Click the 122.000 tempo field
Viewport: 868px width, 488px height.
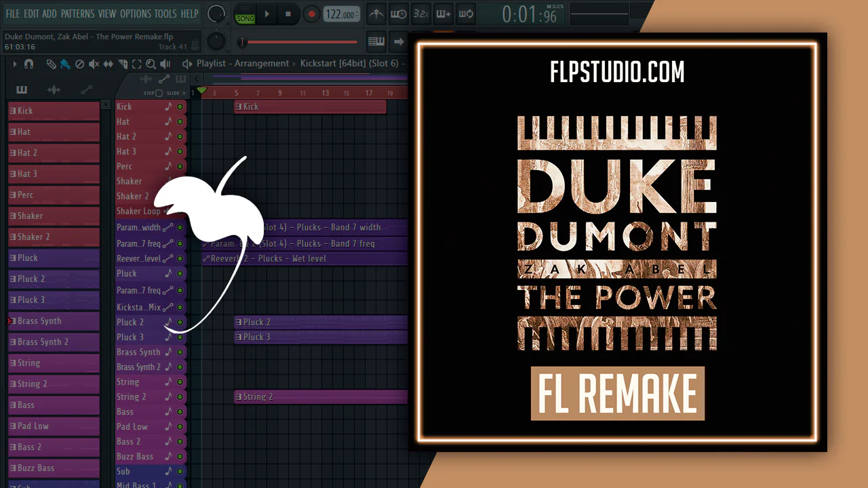click(x=341, y=14)
